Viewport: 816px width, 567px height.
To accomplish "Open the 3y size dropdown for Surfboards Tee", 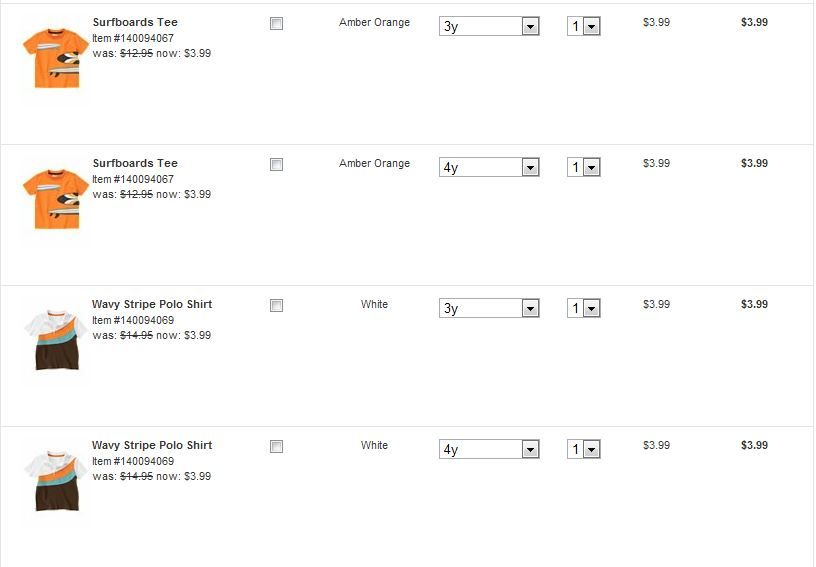I will [x=489, y=27].
